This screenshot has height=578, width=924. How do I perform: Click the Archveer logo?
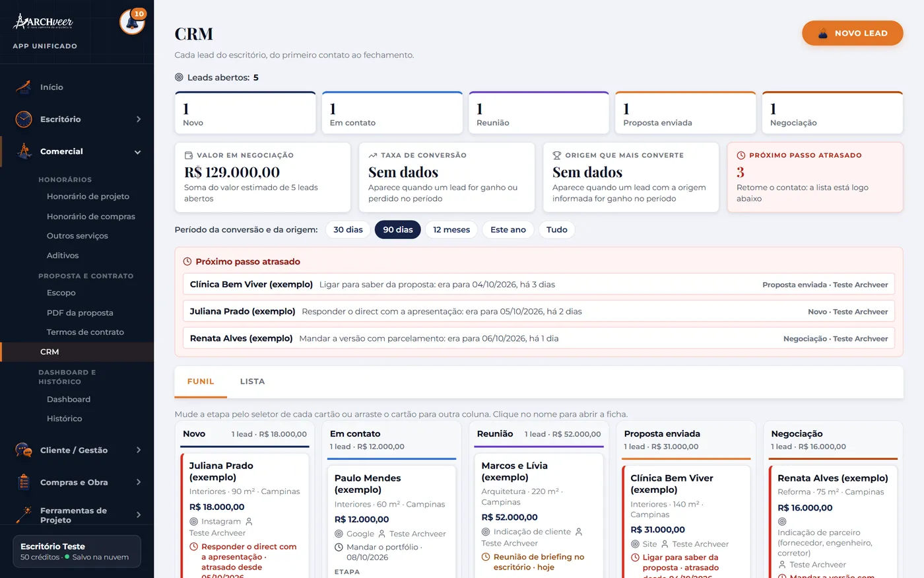point(43,22)
